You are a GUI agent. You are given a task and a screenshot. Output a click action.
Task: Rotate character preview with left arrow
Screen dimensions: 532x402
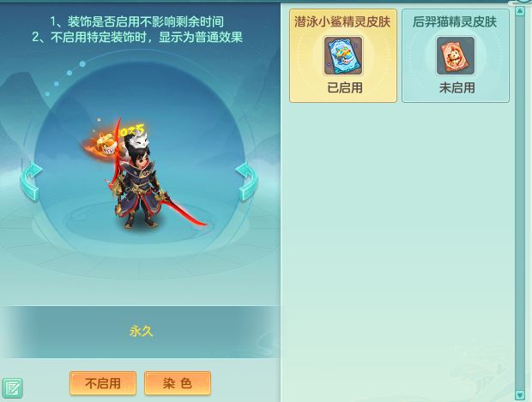[x=31, y=181]
